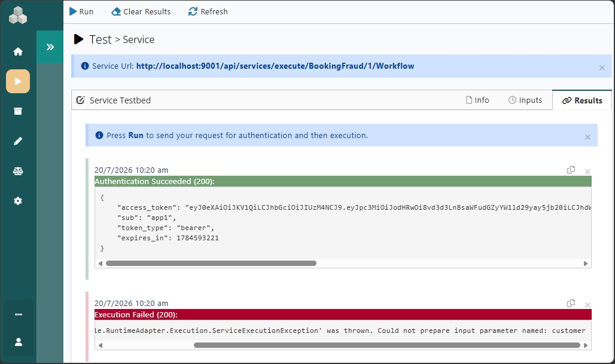Open the user profile sidebar icon
Viewport: 615px width, 364px height.
tap(18, 342)
